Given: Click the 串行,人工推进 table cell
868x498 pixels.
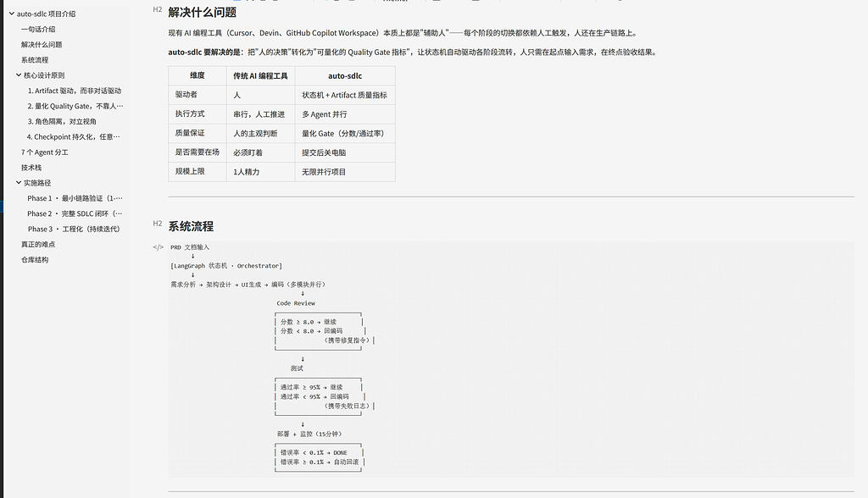Looking at the screenshot, I should pyautogui.click(x=261, y=114).
